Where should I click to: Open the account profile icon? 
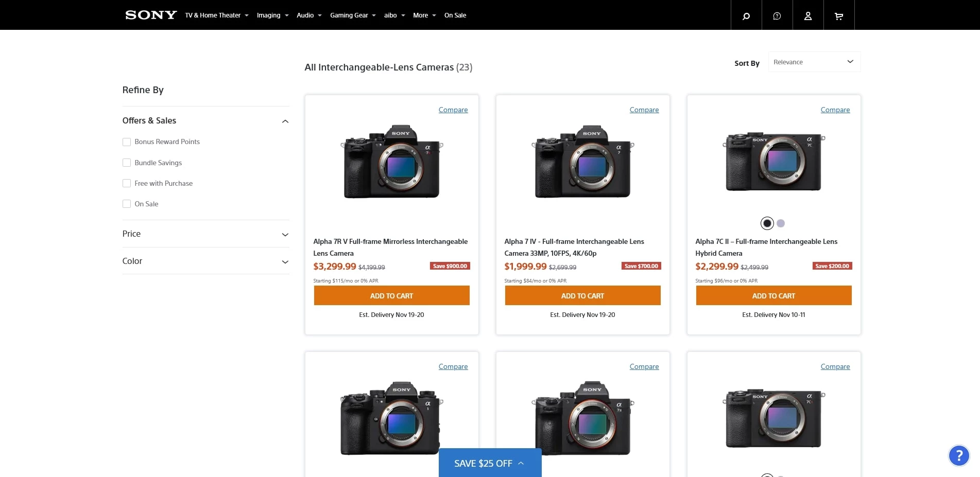tap(808, 15)
